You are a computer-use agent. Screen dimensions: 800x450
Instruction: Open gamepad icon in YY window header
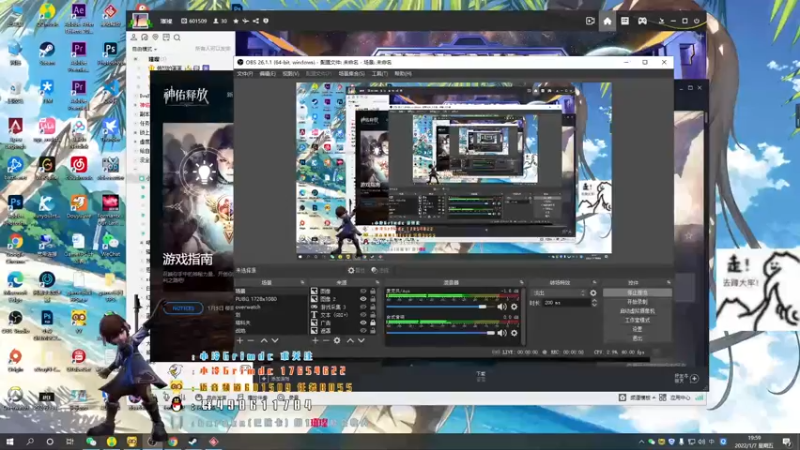(642, 21)
